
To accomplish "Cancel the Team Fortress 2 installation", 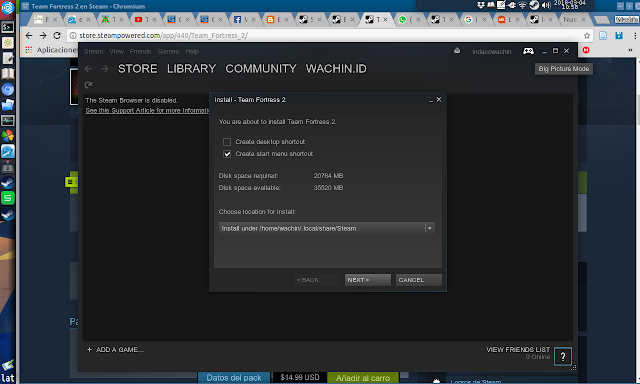I will click(418, 280).
